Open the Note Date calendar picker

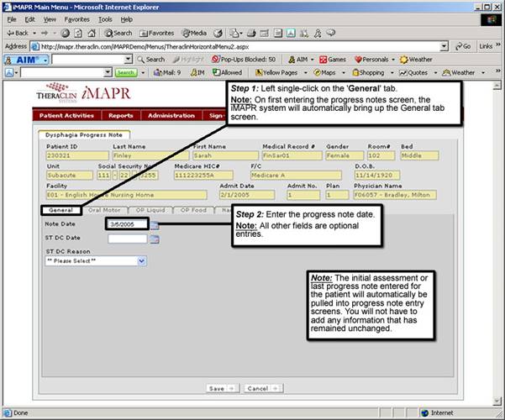pos(155,224)
